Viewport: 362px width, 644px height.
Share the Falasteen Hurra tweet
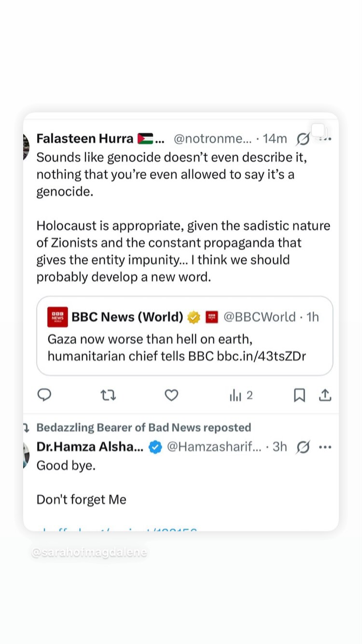[325, 395]
